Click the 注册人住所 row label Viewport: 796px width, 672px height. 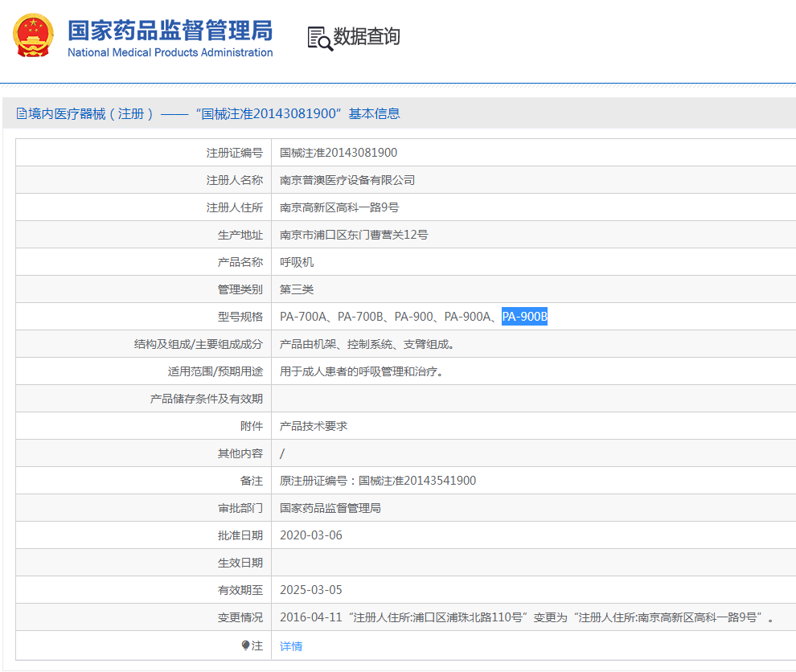click(235, 207)
